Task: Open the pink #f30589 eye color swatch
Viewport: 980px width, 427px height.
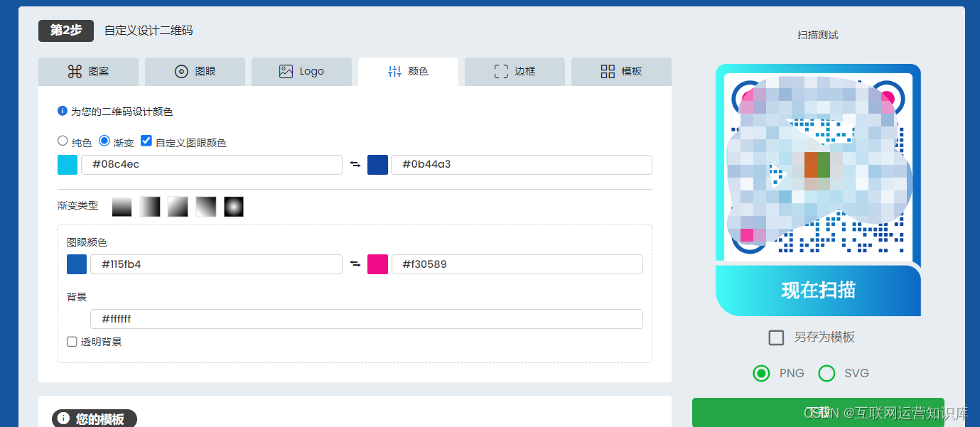Action: [378, 264]
